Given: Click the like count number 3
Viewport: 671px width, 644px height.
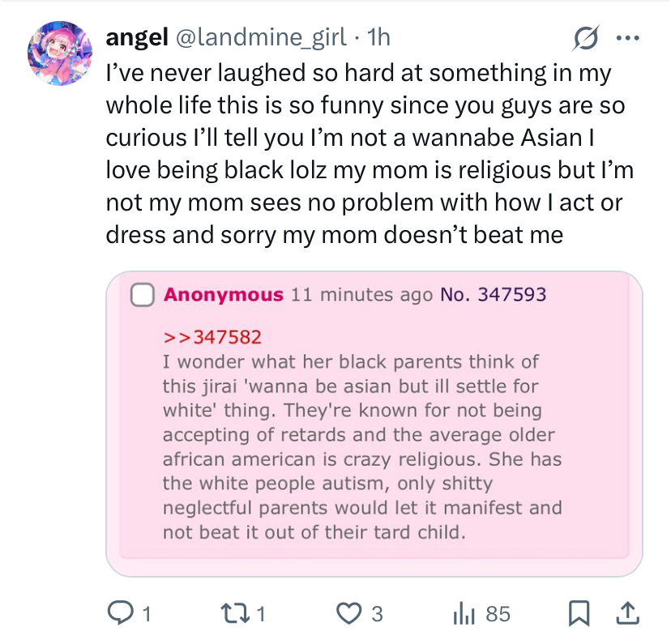Looking at the screenshot, I should (x=377, y=614).
